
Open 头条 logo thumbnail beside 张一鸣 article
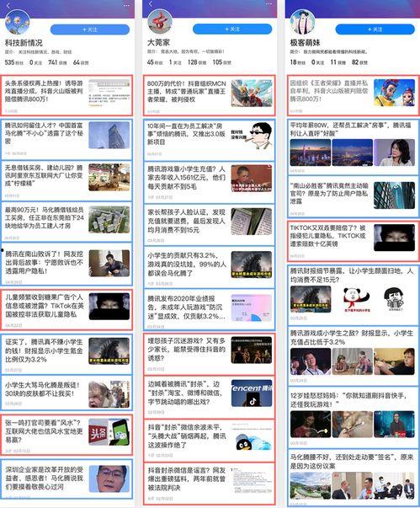pyautogui.click(x=109, y=432)
